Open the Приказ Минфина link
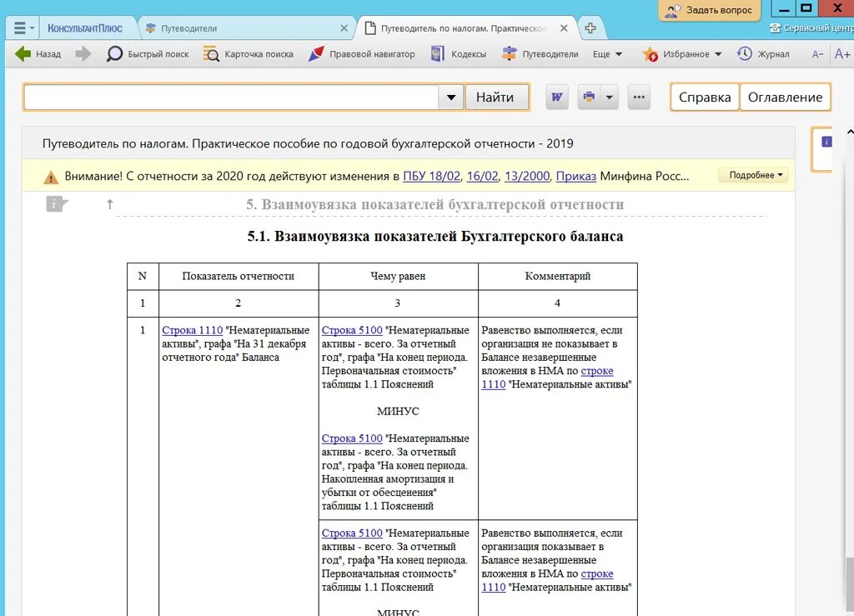 point(575,177)
